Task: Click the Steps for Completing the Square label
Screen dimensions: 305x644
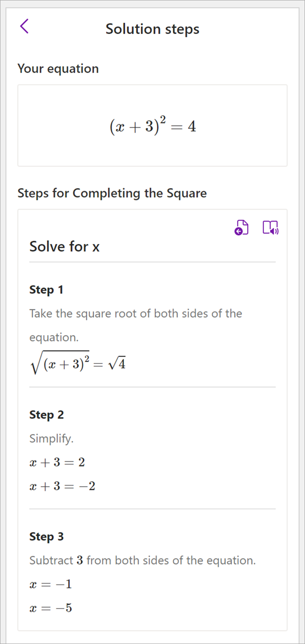Action: click(x=112, y=193)
